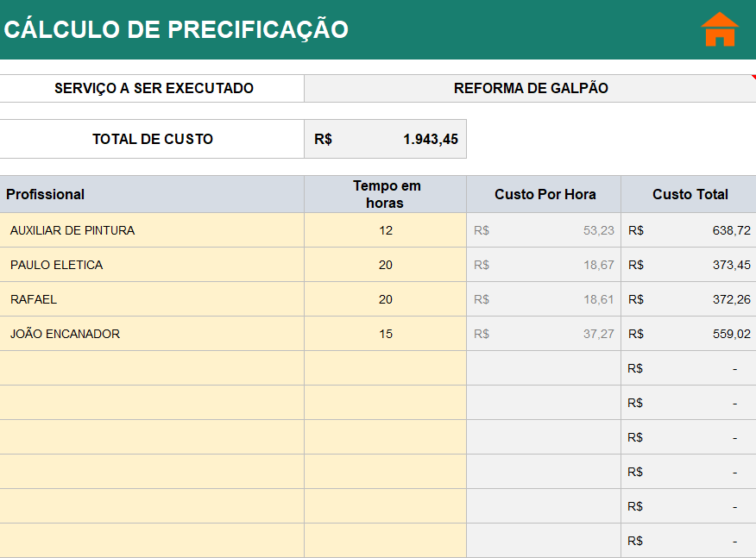The width and height of the screenshot is (756, 558).
Task: Select the SERVIÇO A SER EXECUTADO label
Action: (154, 88)
